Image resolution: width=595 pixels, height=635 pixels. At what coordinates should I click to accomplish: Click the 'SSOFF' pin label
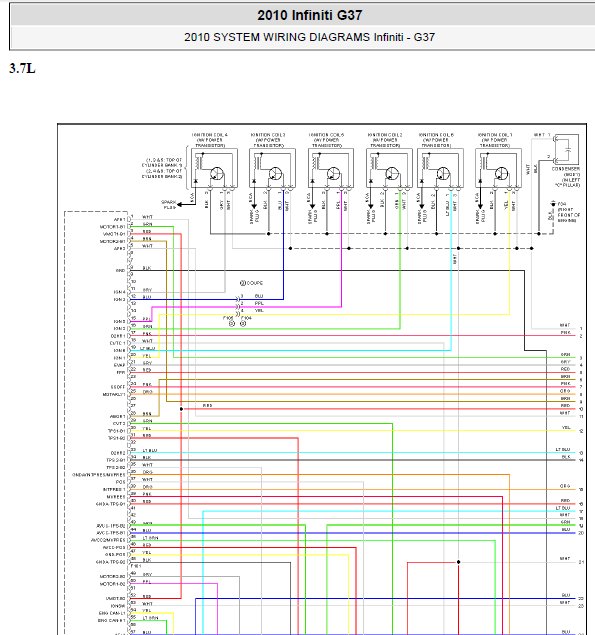click(118, 387)
